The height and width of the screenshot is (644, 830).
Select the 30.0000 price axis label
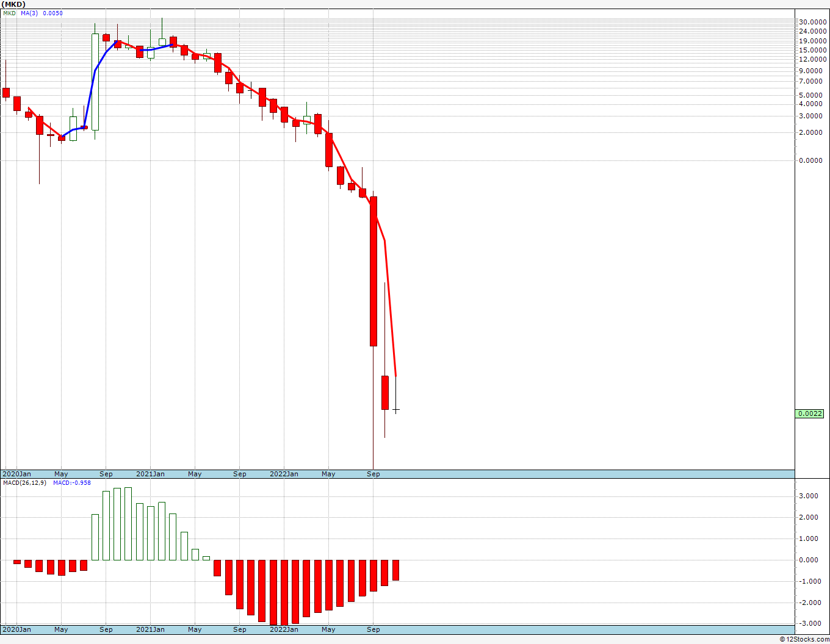(x=813, y=23)
